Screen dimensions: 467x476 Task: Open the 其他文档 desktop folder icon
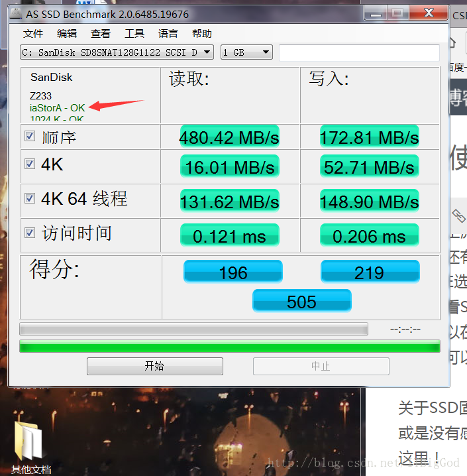click(x=30, y=447)
